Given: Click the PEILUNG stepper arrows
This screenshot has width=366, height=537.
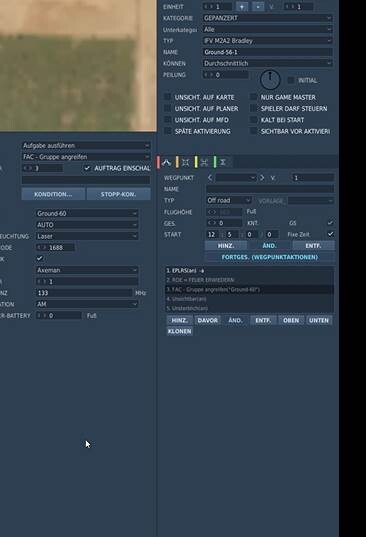Looking at the screenshot, I should [x=208, y=75].
